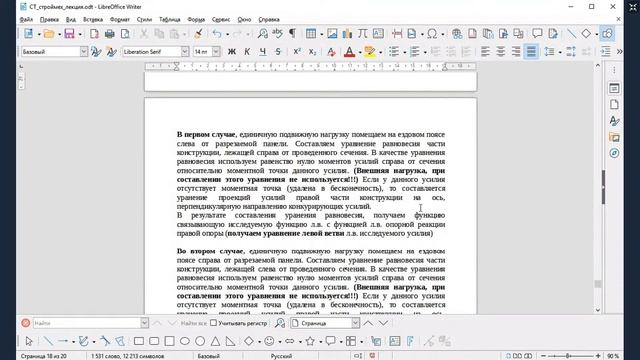
Task: Export directly as PDF
Action: tap(94, 33)
